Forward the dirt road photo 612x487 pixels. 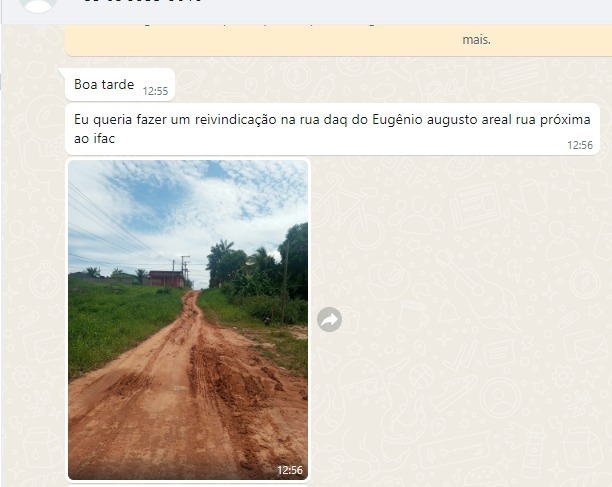329,320
